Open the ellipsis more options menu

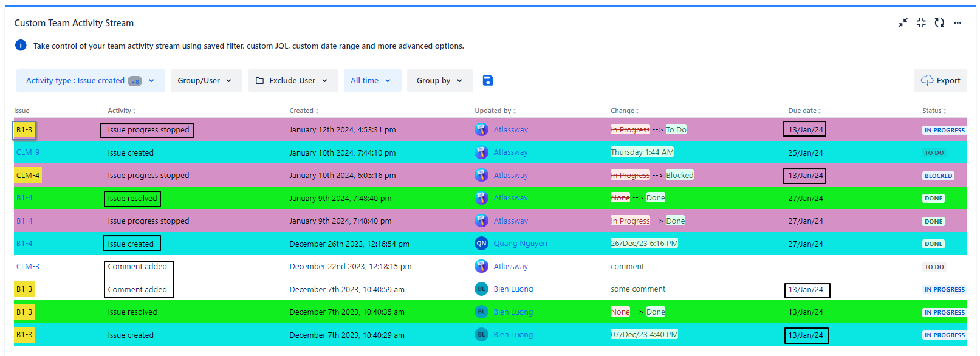point(958,23)
